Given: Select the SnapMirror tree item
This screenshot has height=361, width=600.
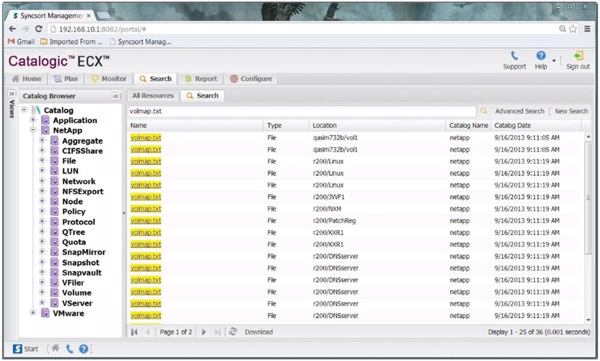Looking at the screenshot, I should [84, 252].
